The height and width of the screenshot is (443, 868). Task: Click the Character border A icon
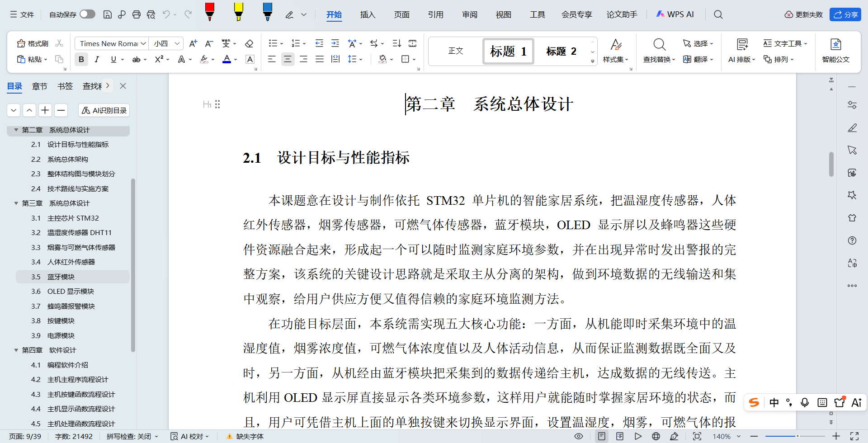[x=250, y=59]
